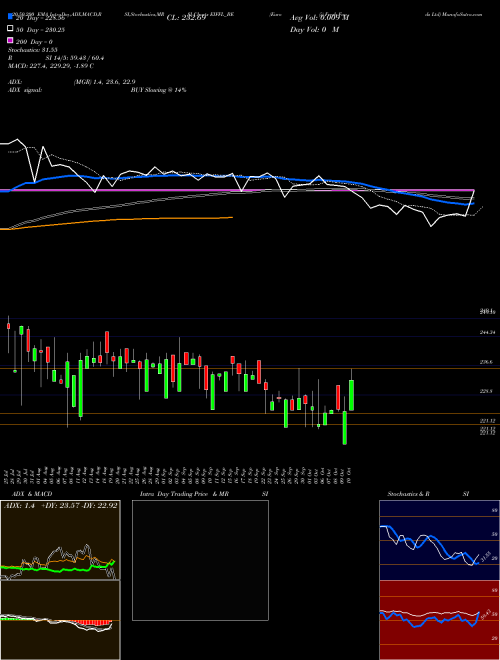500x660 pixels.
Task: Click the blue 20 Day EMA legend swatch
Action: [x=10, y=17]
